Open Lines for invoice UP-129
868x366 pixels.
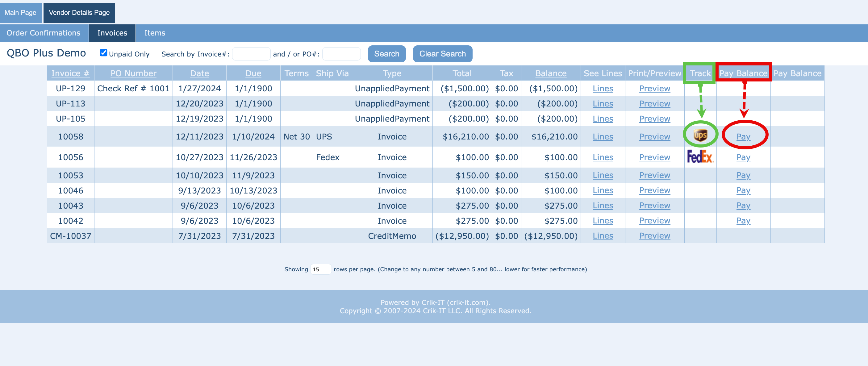pyautogui.click(x=603, y=89)
